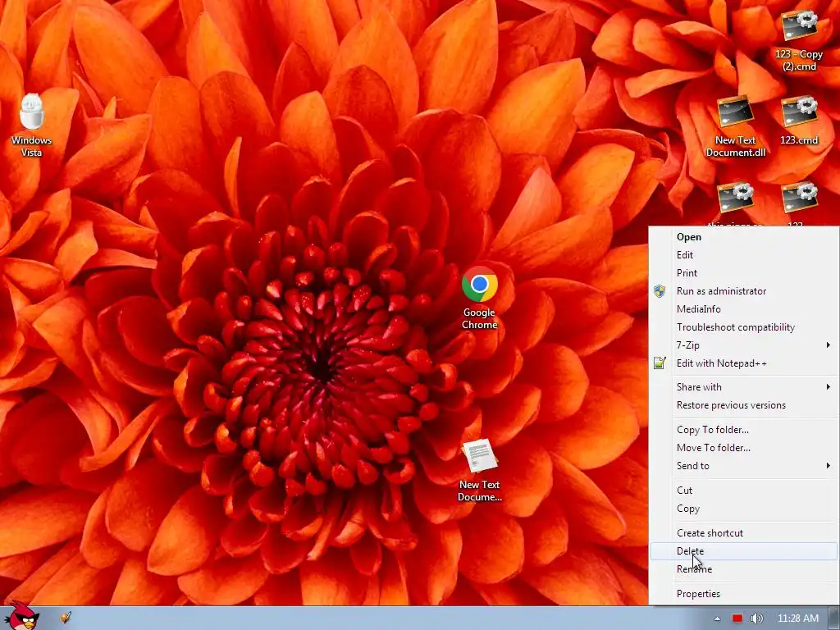Choose Edit in the context menu
Image resolution: width=840 pixels, height=630 pixels.
pyautogui.click(x=744, y=255)
